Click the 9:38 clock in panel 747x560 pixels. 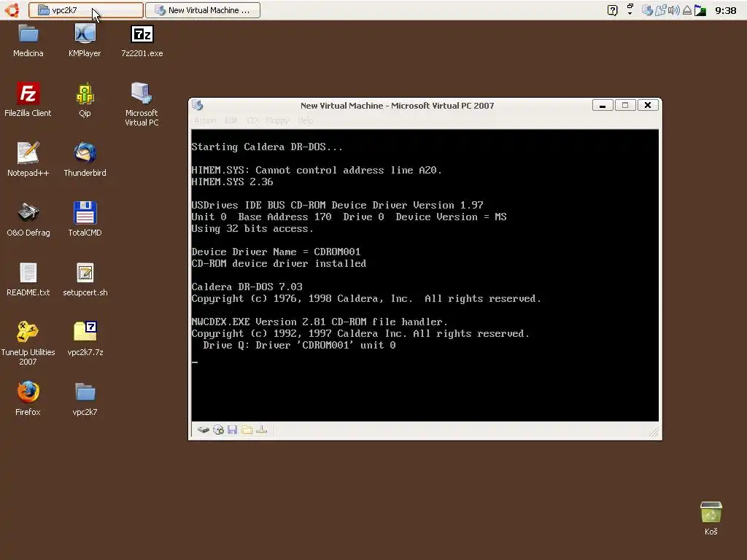pyautogui.click(x=726, y=10)
